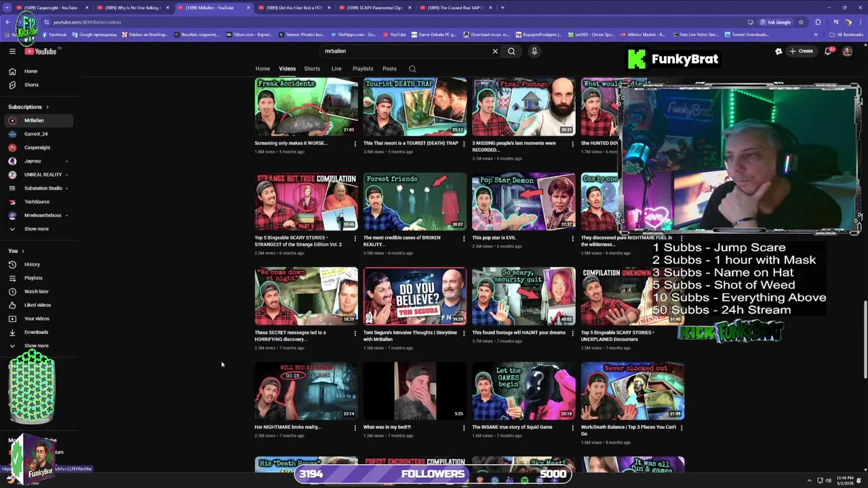Open a new browser tab with plus
The image size is (868, 488).
point(502,7)
